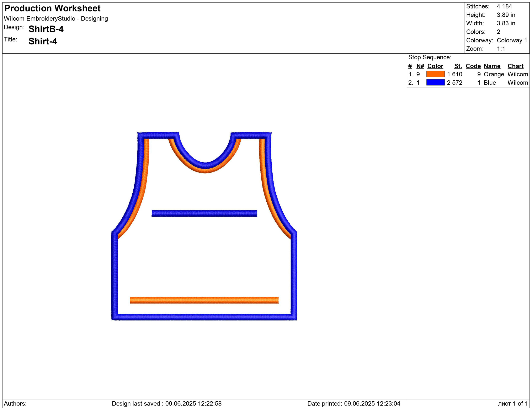The image size is (532, 409).
Task: Click the Date printed text in footer
Action: click(353, 403)
